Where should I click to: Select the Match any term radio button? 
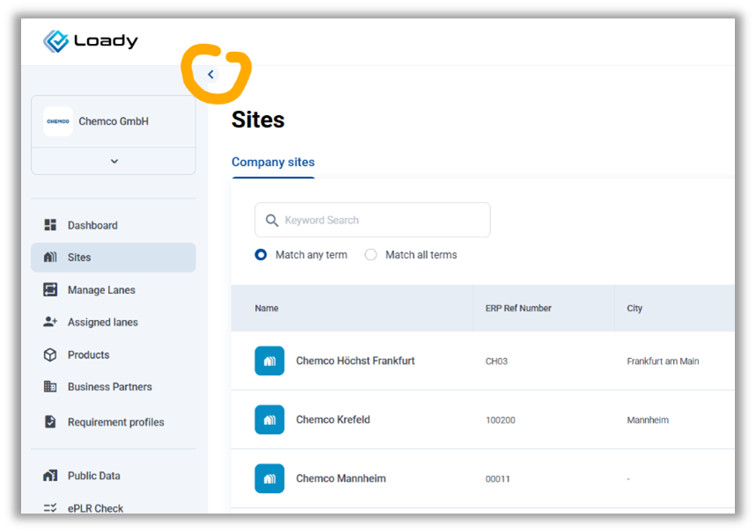(x=261, y=254)
